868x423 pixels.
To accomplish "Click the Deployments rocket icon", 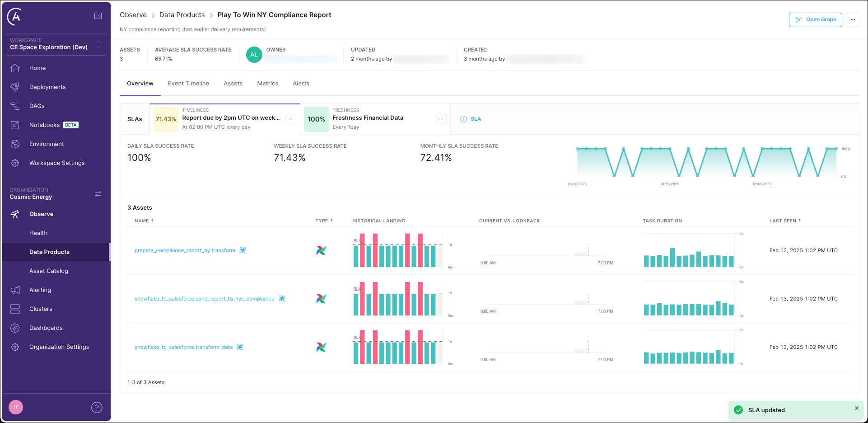I will [x=15, y=87].
